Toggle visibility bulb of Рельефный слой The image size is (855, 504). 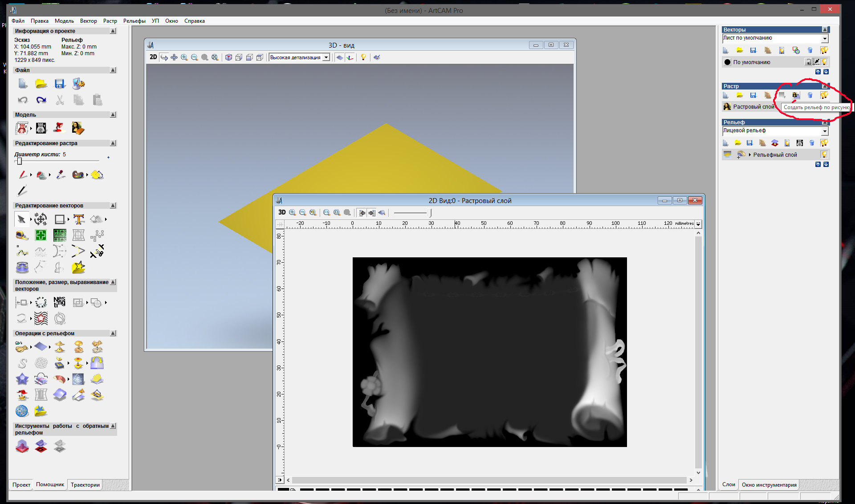(x=824, y=154)
